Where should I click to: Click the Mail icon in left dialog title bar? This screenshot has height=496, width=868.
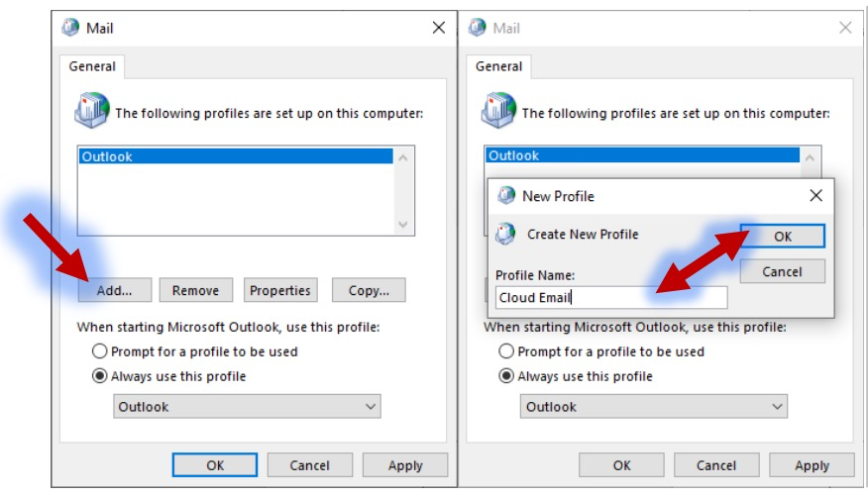[70, 27]
